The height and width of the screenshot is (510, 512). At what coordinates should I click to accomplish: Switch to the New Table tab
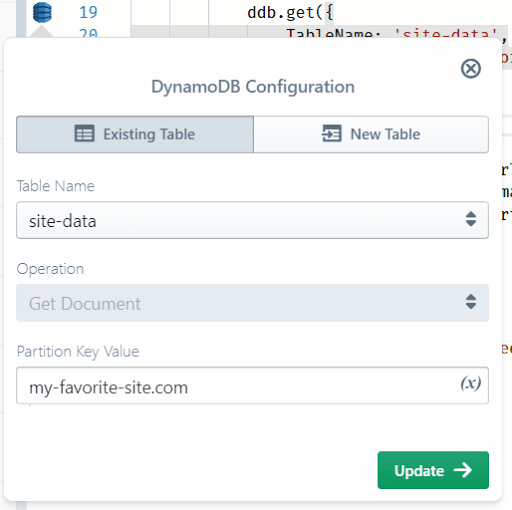tap(371, 134)
